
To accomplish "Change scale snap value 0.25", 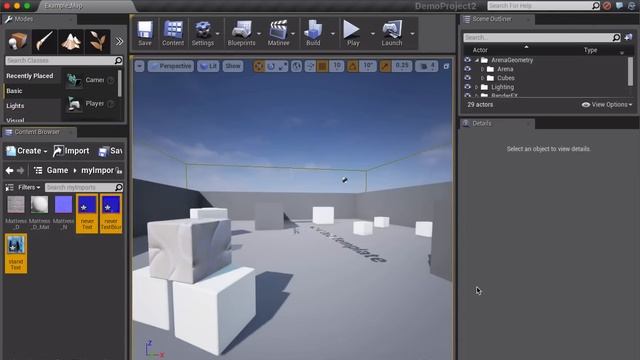I will (402, 66).
